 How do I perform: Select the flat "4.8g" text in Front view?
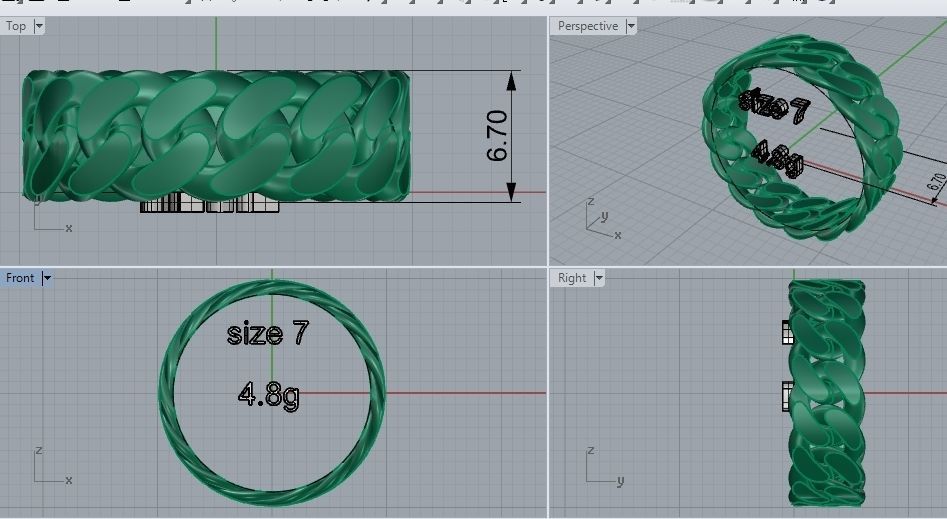[269, 395]
